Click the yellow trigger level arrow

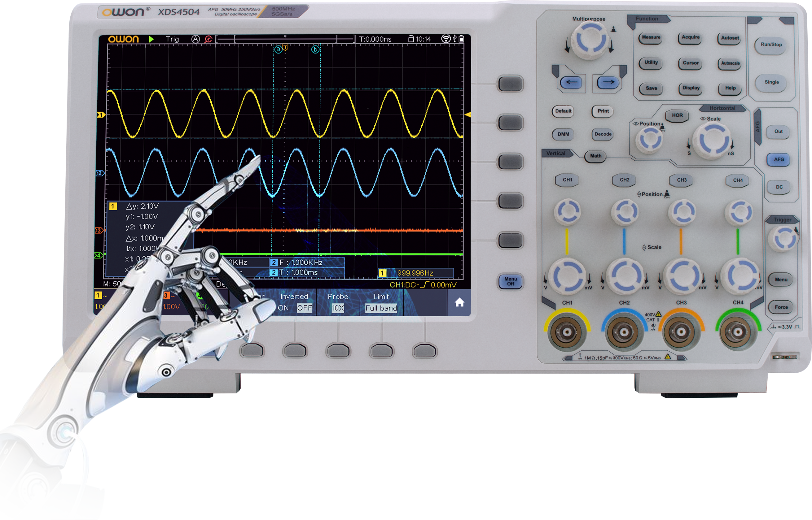tap(468, 115)
